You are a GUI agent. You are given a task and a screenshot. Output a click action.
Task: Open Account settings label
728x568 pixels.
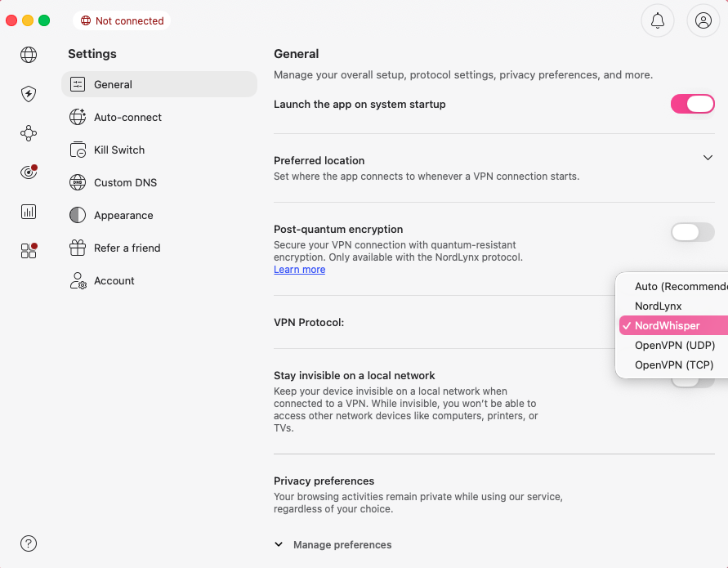[x=114, y=280]
